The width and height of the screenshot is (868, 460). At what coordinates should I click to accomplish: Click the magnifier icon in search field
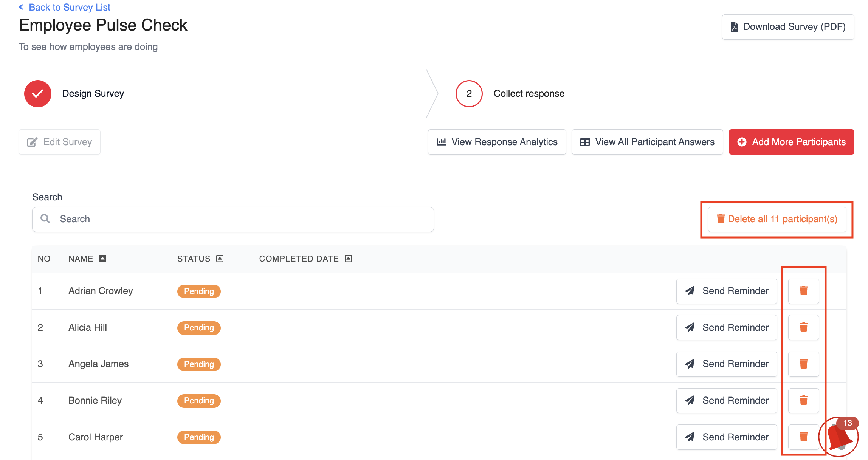45,219
